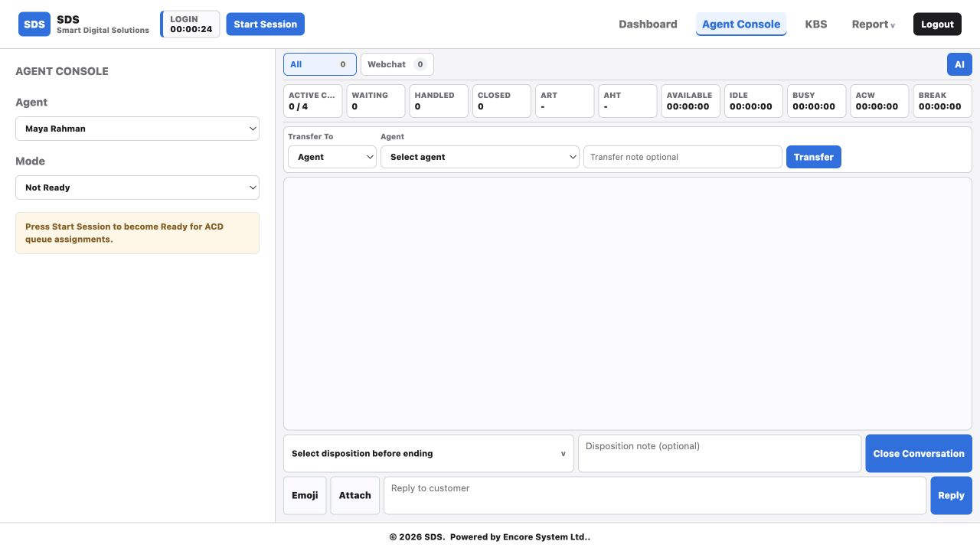Screen dimensions: 980x551
Task: Click the Reply button
Action: pos(951,496)
